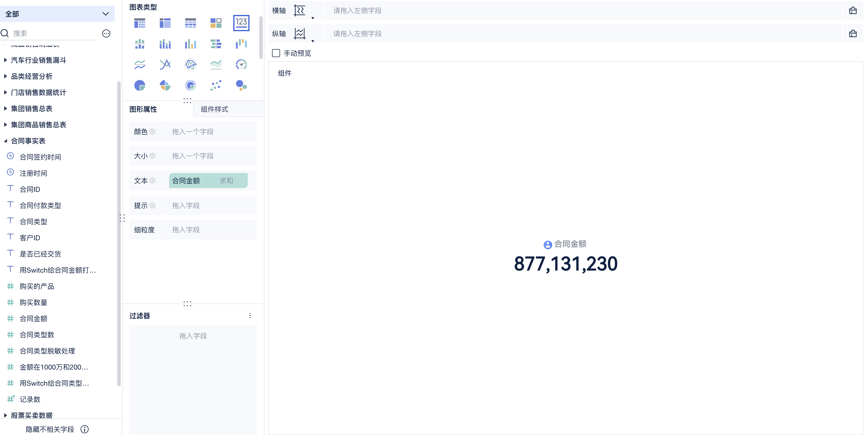Screen dimensions: 868x435
Task: Switch to the 图形属性 tab
Action: pyautogui.click(x=143, y=109)
